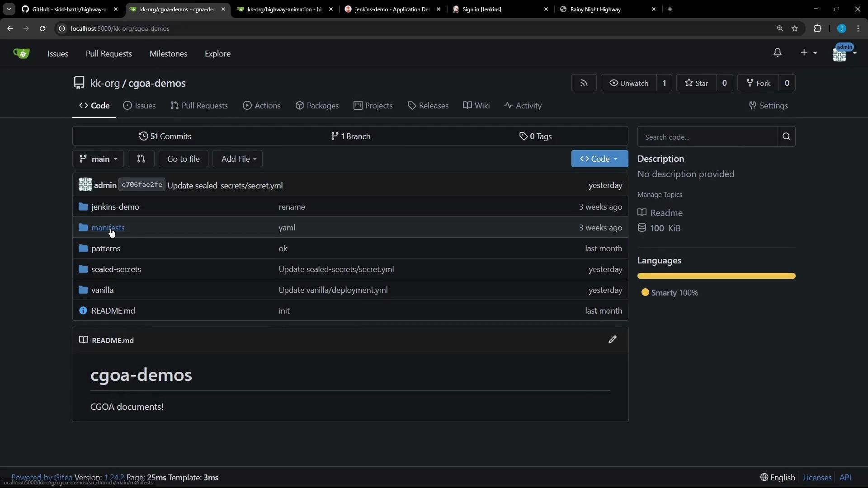Open the kk-org organization link

[105, 83]
